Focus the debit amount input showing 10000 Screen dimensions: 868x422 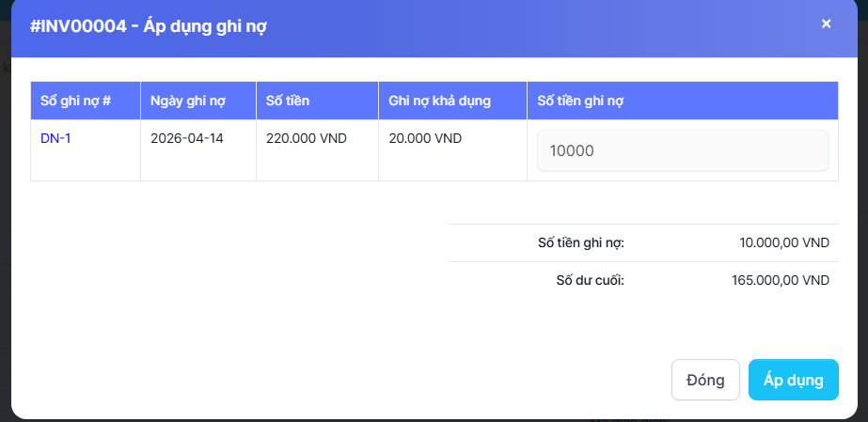point(682,150)
